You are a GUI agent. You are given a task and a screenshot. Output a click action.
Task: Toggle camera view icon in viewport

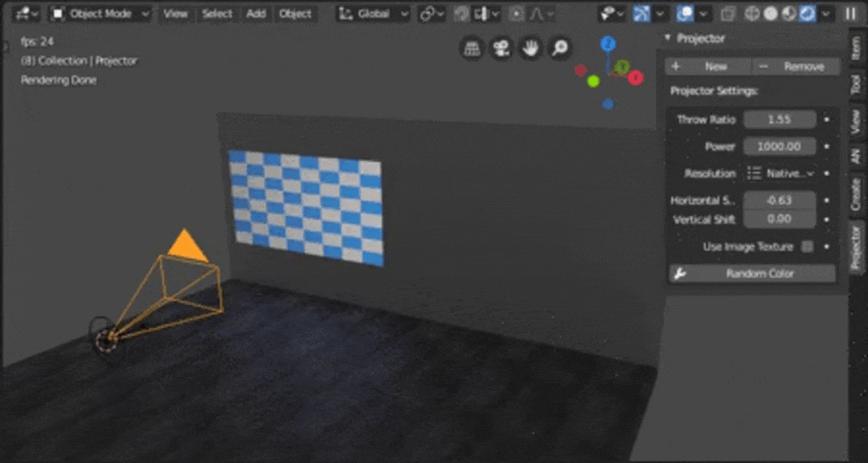pos(501,48)
